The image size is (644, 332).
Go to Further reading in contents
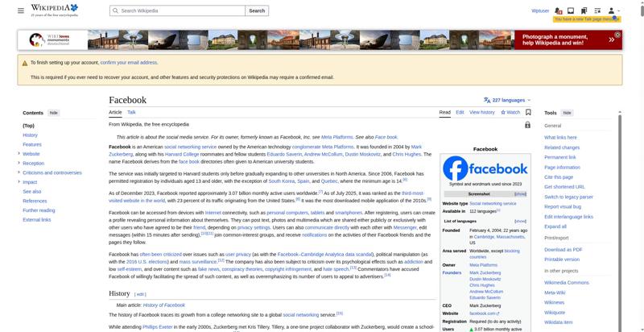click(39, 210)
